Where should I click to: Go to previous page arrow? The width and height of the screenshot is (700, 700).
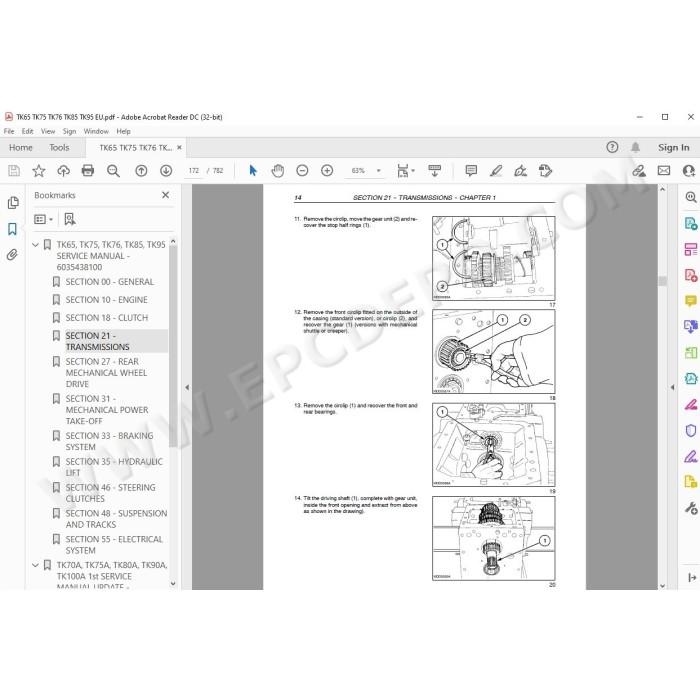141,171
